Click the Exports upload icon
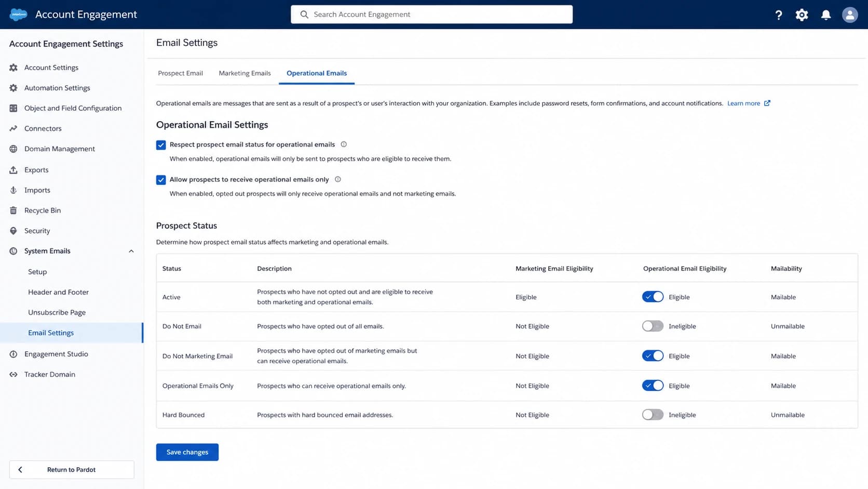868x489 pixels. pyautogui.click(x=13, y=170)
